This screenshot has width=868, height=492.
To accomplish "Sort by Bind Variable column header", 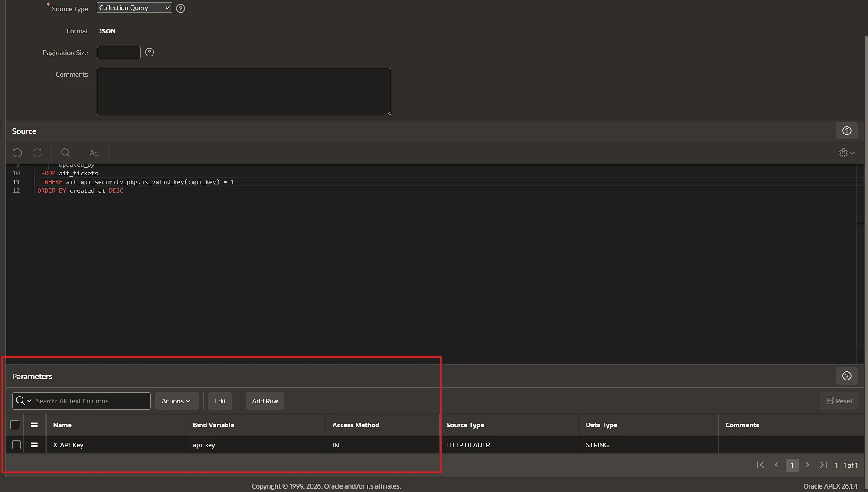I will coord(256,425).
